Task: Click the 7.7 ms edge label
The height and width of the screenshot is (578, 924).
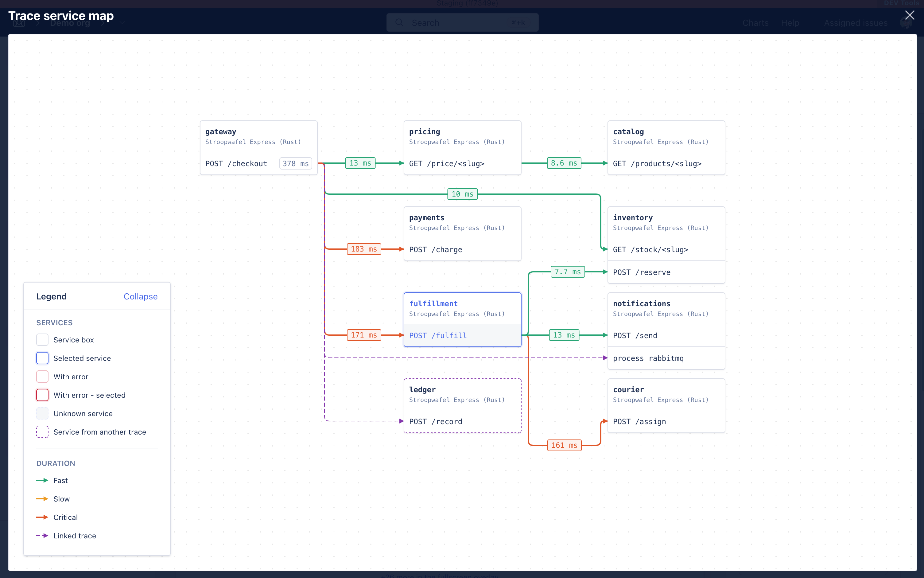Action: pos(568,271)
